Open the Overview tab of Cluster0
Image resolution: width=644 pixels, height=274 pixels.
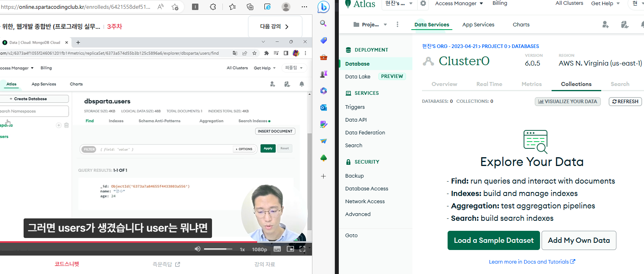click(444, 84)
